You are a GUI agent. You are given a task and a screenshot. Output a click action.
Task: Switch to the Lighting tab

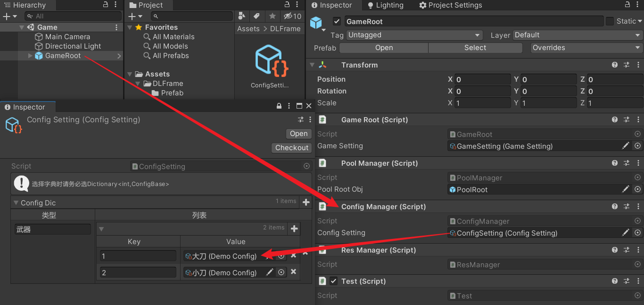(x=385, y=5)
